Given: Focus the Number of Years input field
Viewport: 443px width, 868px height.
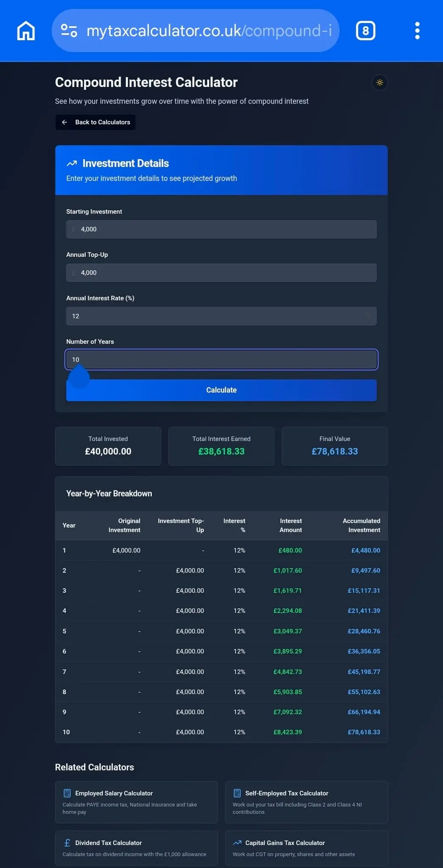Looking at the screenshot, I should (x=221, y=359).
